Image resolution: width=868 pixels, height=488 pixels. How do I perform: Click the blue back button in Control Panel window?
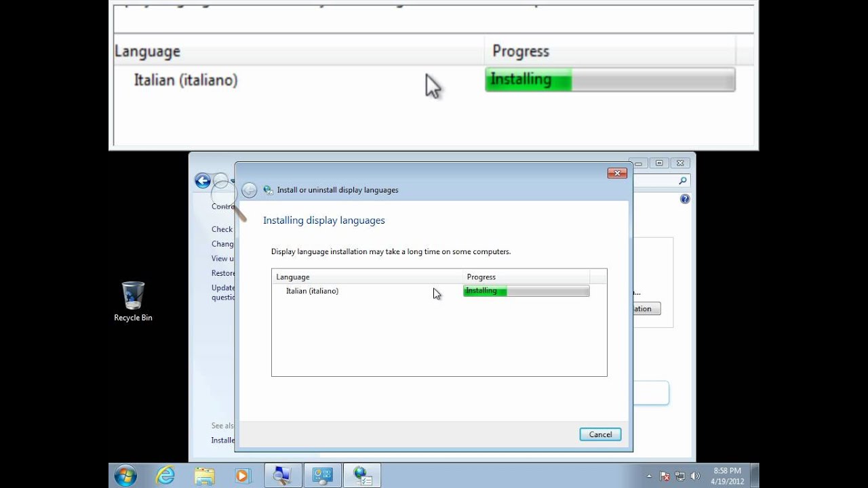coord(202,180)
